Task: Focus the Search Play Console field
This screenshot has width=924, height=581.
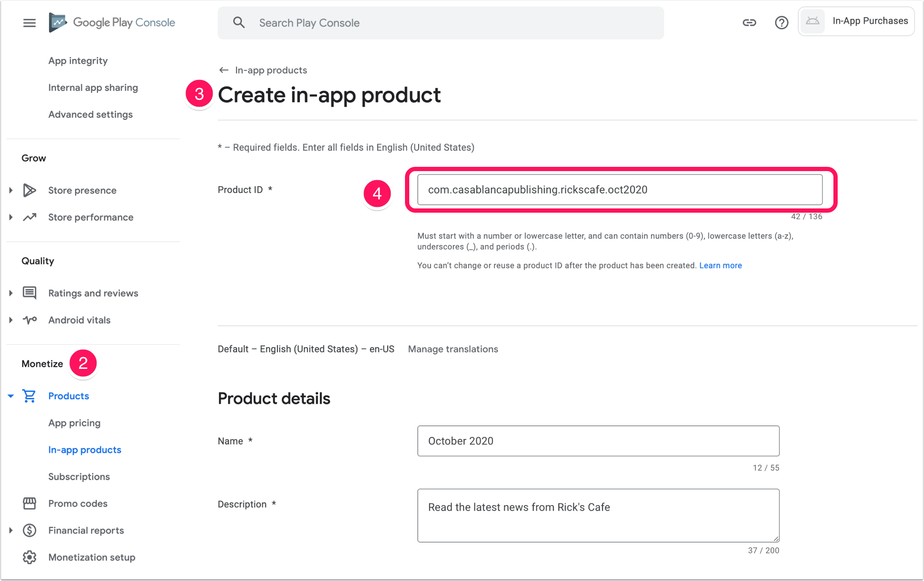Action: pyautogui.click(x=441, y=23)
